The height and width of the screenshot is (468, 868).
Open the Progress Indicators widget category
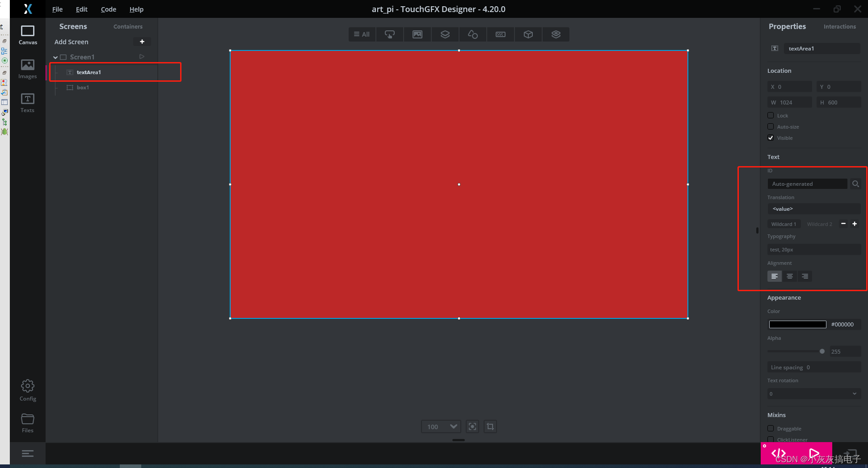(501, 34)
